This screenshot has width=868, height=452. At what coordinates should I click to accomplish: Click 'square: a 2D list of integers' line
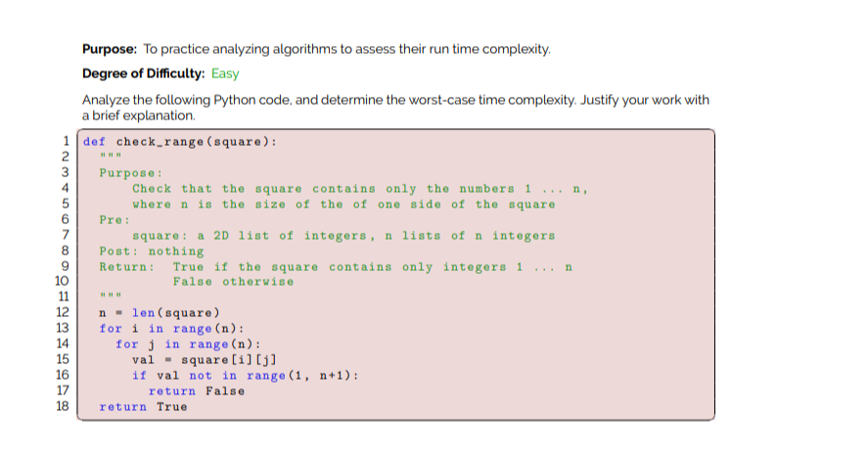(x=343, y=236)
